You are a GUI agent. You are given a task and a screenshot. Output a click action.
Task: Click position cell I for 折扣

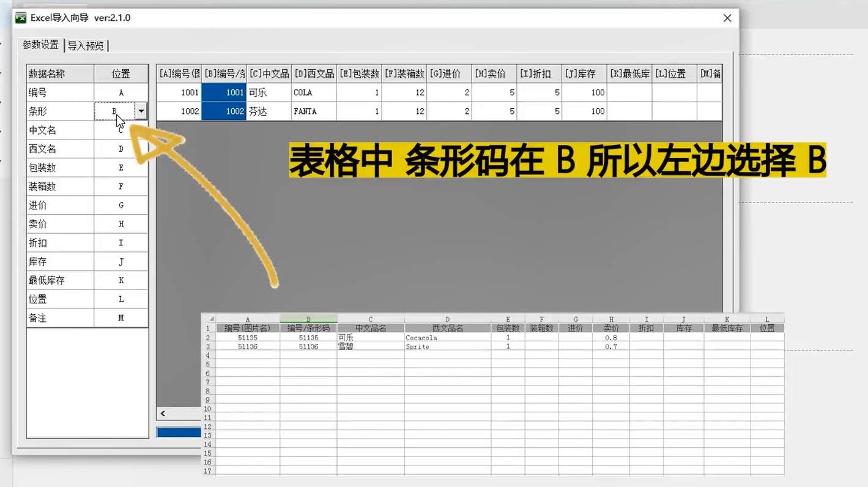coord(121,243)
